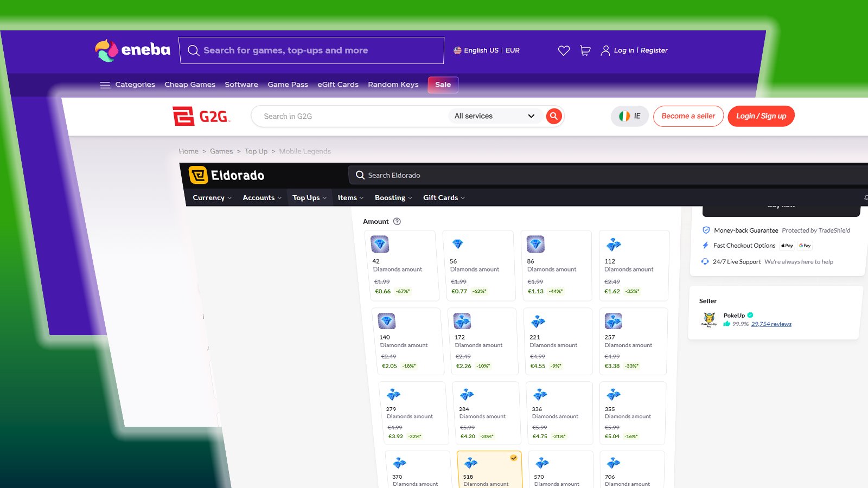Click the Eneba Sale button
868x488 pixels.
(x=443, y=85)
